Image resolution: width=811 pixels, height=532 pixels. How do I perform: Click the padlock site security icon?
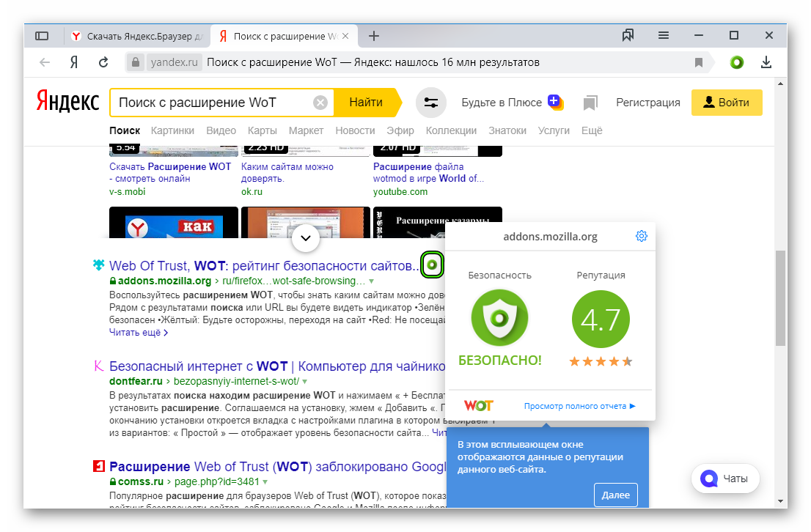coord(136,62)
